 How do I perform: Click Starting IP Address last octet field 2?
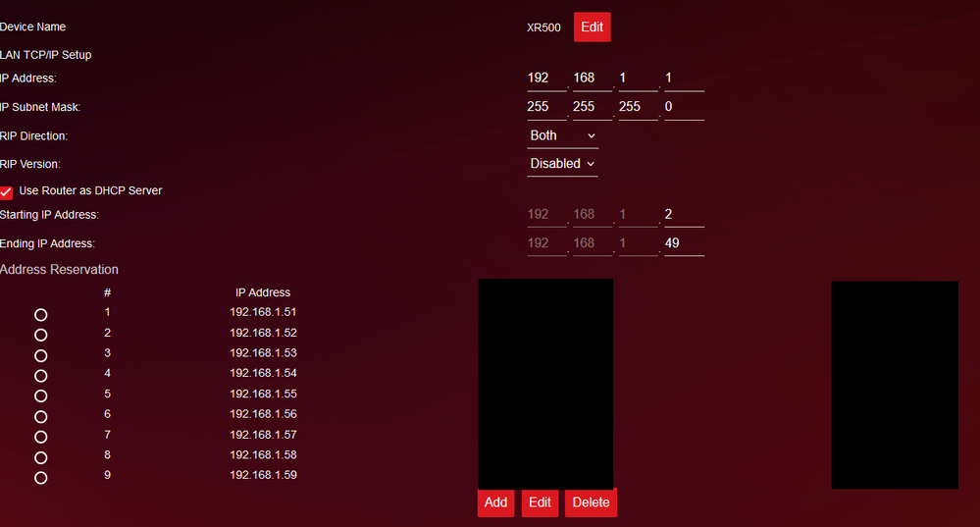(684, 215)
